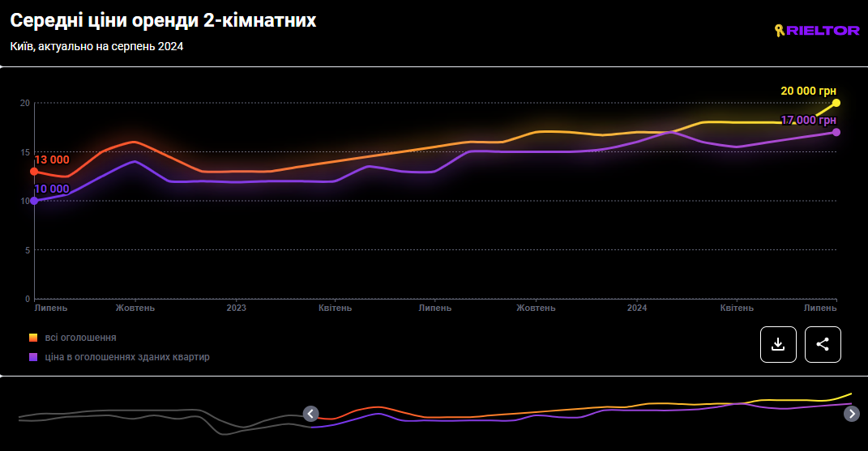Select the 2024 label on the x-axis
Screen dimensions: 868x451
(x=637, y=308)
